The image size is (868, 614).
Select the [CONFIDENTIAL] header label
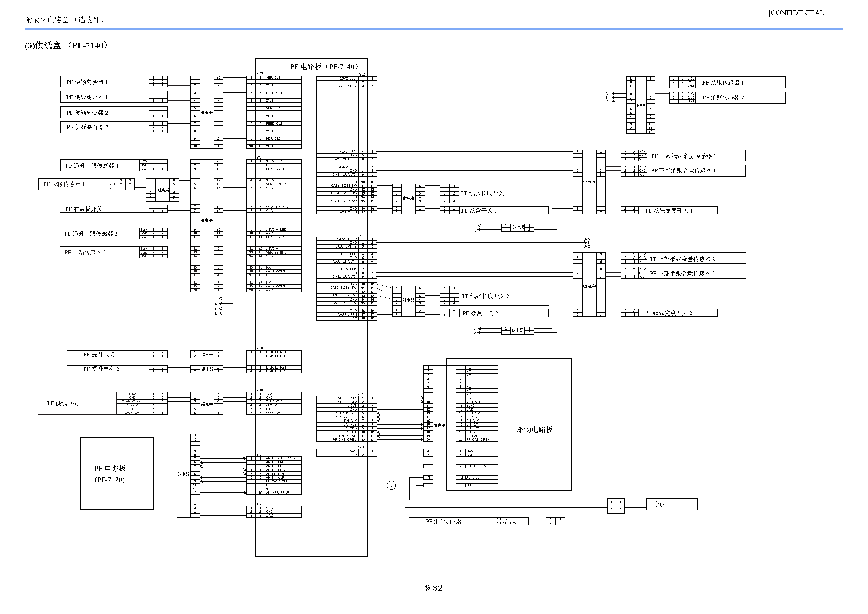coord(797,13)
